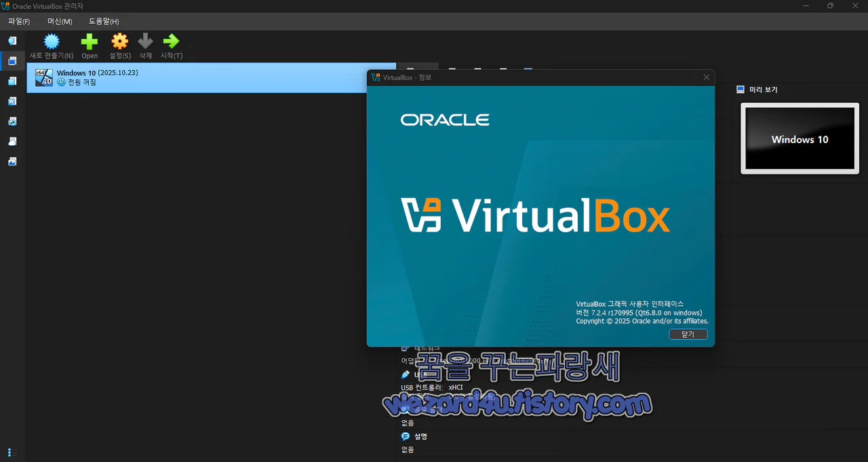Click the 닫기 button in about dialog

pos(688,334)
